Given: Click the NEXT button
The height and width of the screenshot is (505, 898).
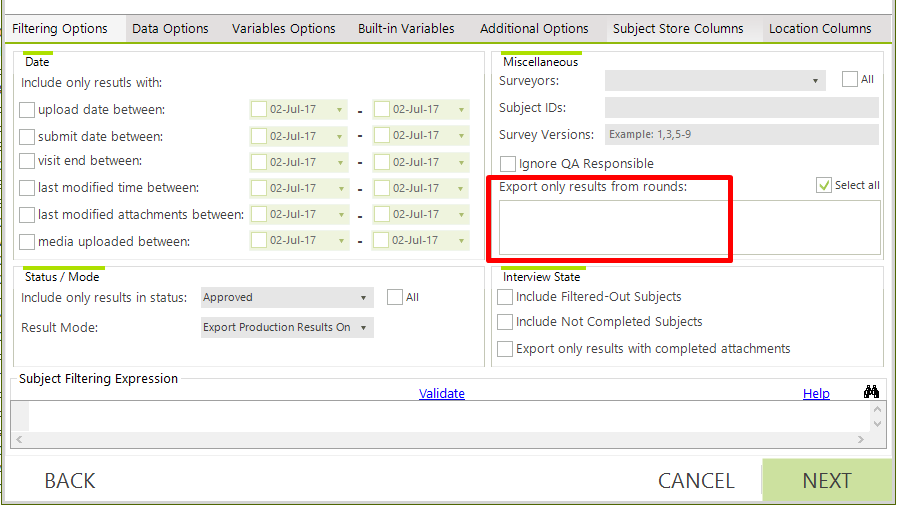Looking at the screenshot, I should tap(827, 480).
